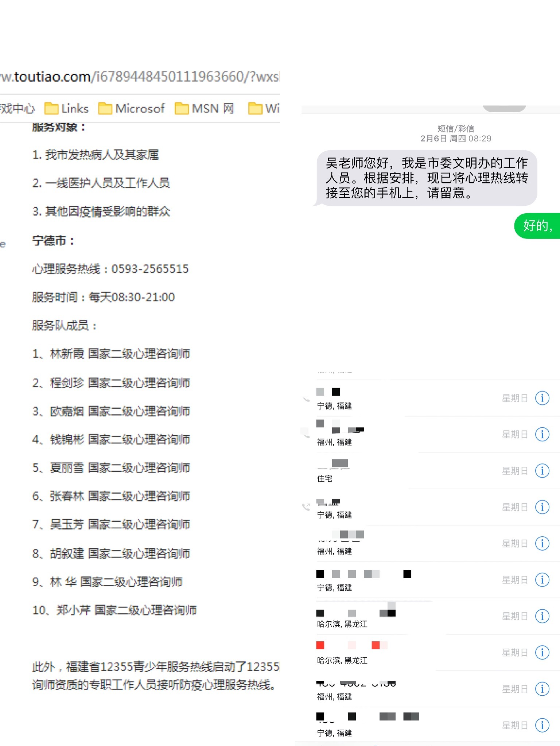Click the Wi bookmark folder icon
Image resolution: width=560 pixels, height=746 pixels.
(x=256, y=108)
